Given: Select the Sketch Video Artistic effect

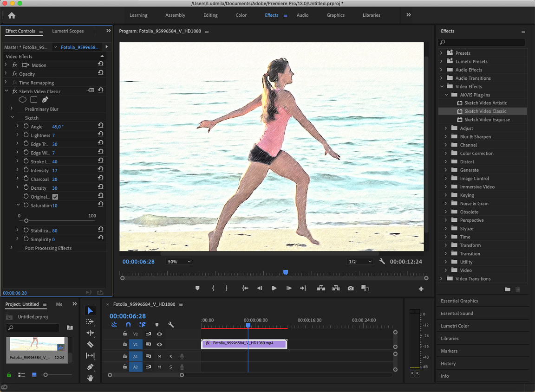Looking at the screenshot, I should point(485,103).
